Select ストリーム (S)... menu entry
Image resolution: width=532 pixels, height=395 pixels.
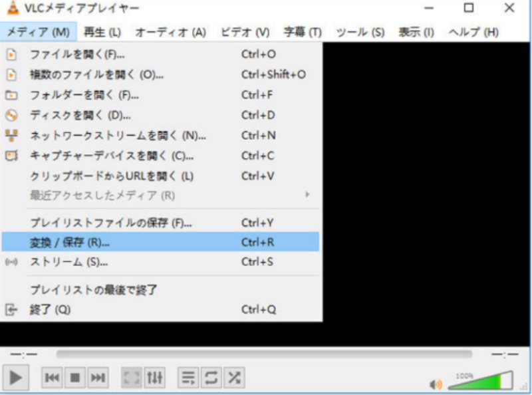coord(160,261)
